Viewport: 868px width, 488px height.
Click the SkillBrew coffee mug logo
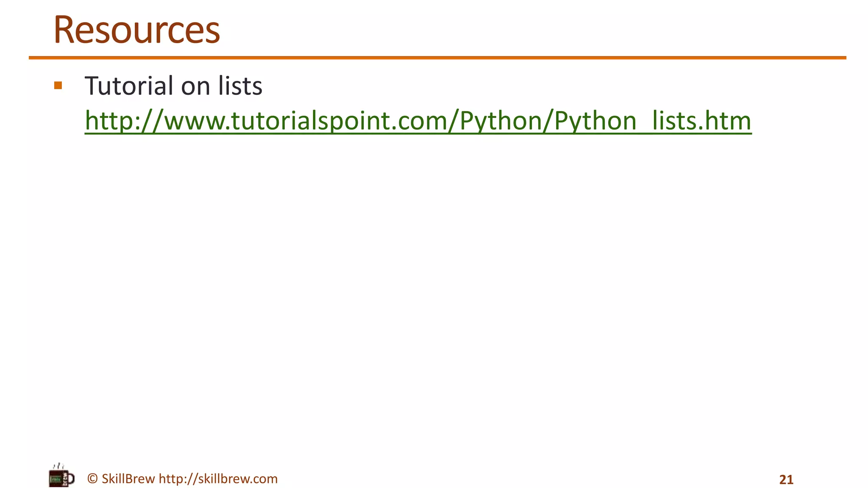coord(61,478)
